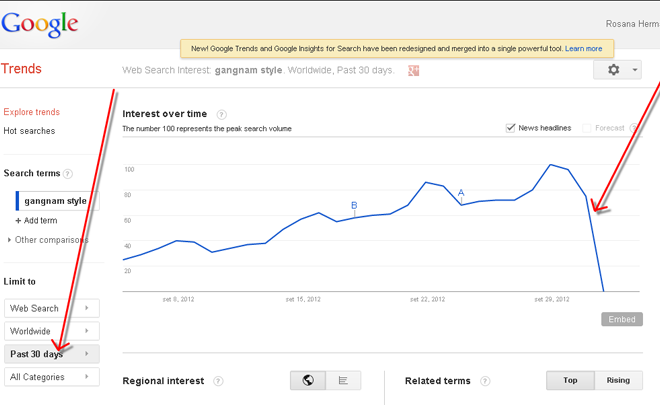Click the Trends heading link
660x405 pixels.
(21, 69)
